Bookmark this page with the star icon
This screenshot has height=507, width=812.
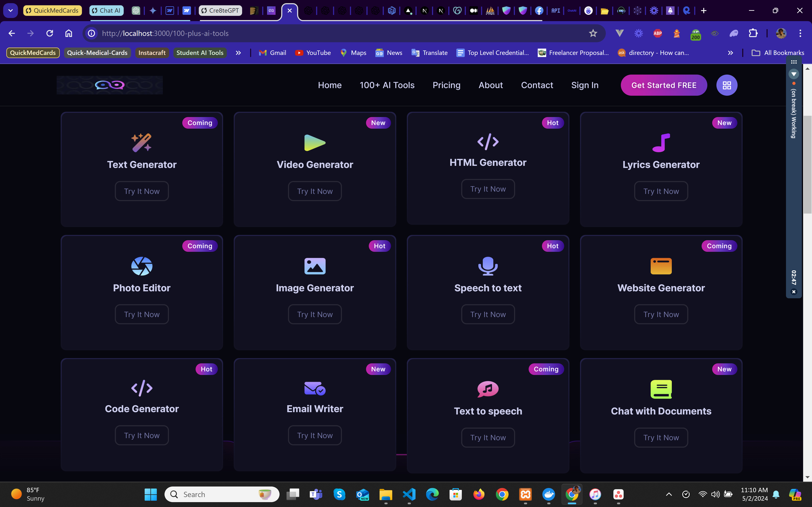(593, 33)
